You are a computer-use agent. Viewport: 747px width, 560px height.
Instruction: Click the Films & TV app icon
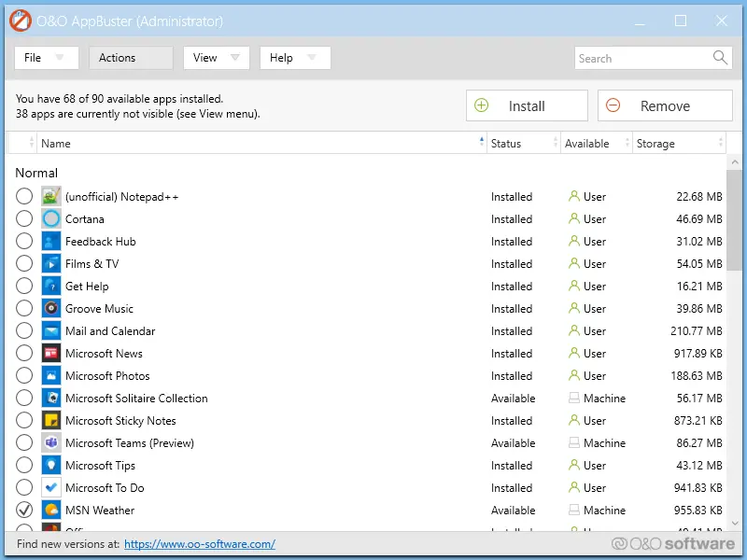(x=51, y=263)
